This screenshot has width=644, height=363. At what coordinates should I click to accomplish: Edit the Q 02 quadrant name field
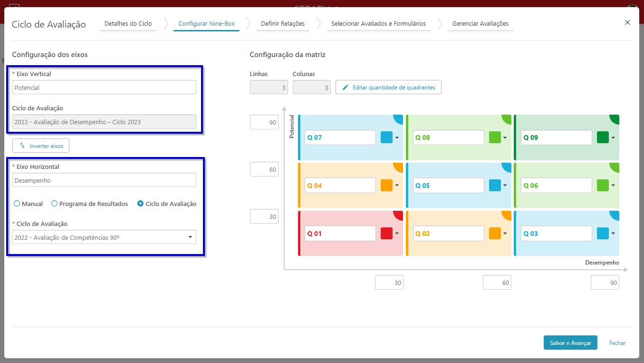(x=448, y=234)
